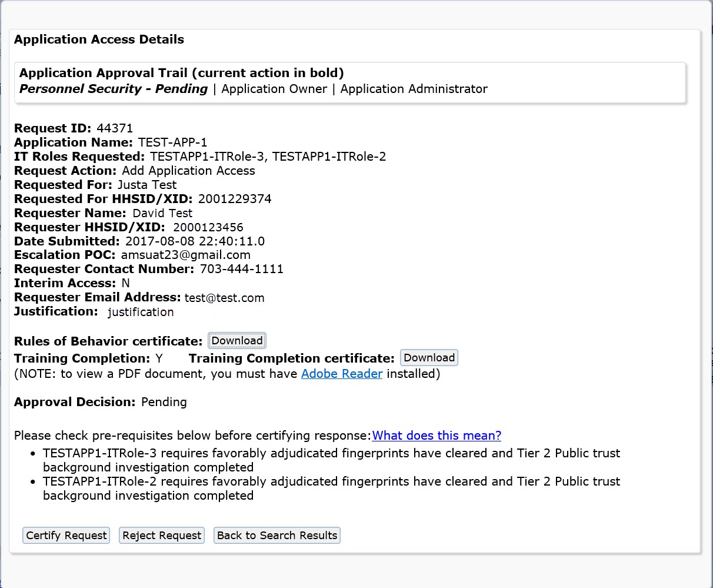
Task: Click the escalation POC email amsuat23@gmail.com
Action: (x=186, y=255)
